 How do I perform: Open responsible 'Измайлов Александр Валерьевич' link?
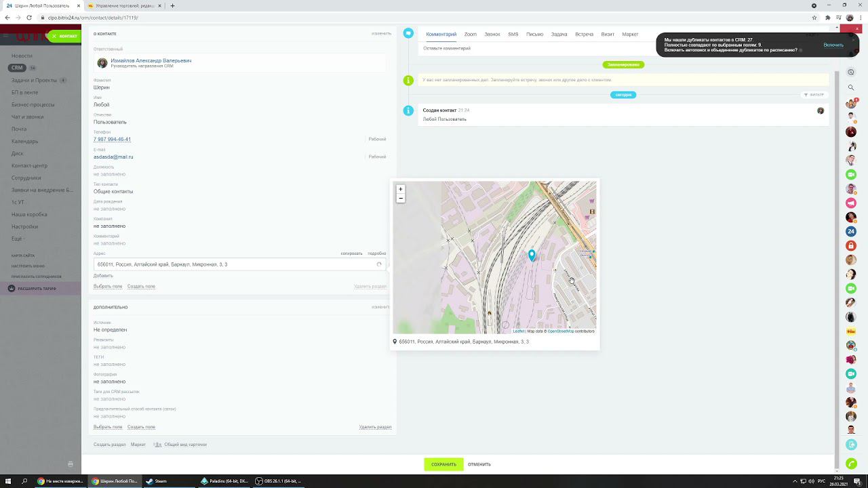pos(151,60)
